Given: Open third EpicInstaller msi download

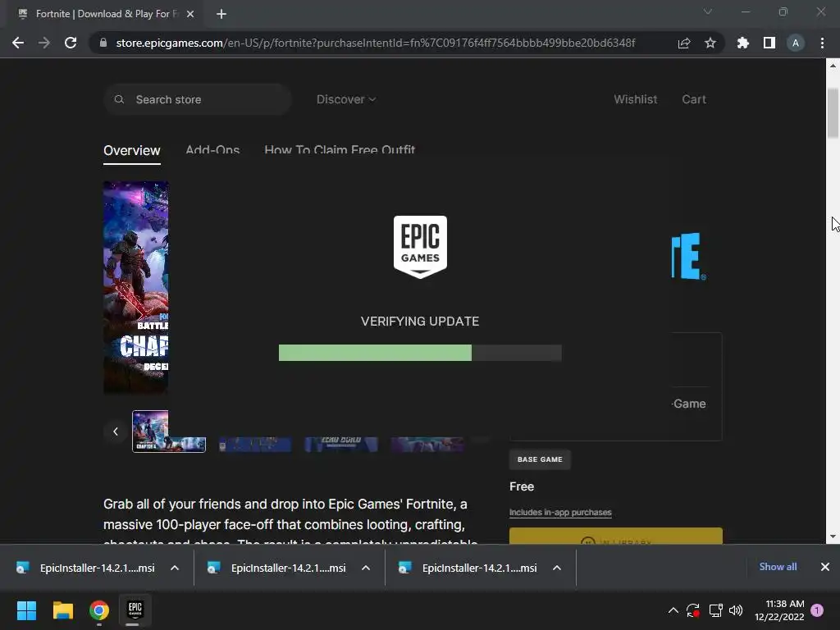Looking at the screenshot, I should click(x=468, y=568).
